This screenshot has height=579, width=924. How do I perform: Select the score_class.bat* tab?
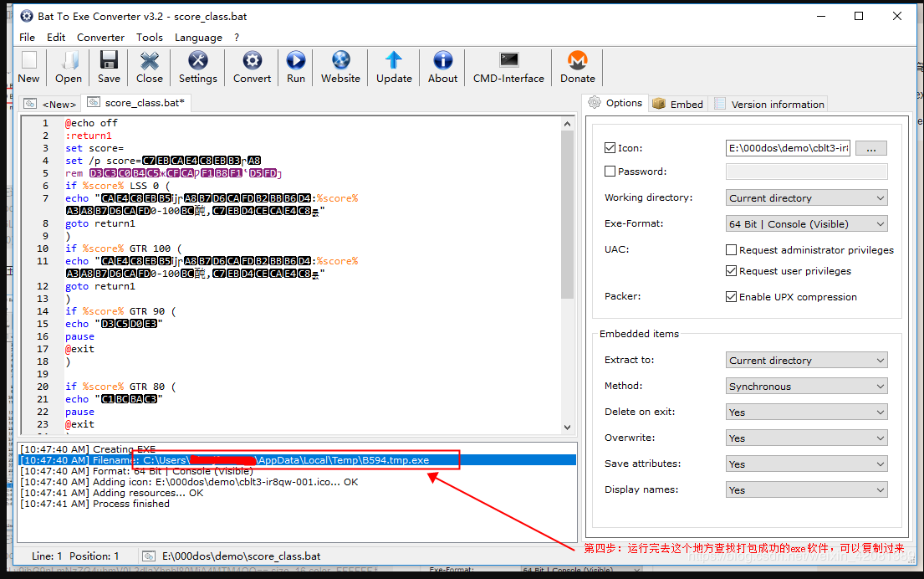coord(136,103)
